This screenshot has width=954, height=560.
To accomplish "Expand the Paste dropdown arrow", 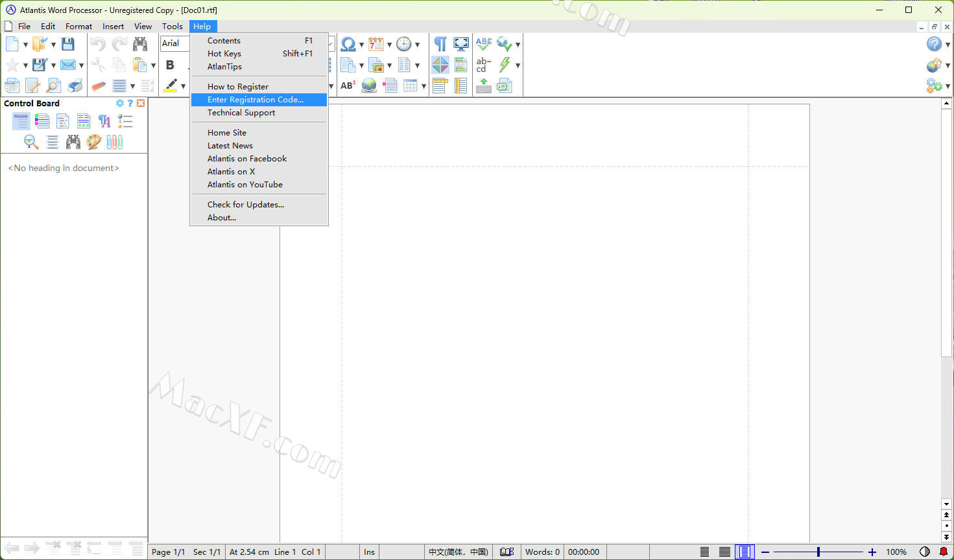I will point(153,65).
